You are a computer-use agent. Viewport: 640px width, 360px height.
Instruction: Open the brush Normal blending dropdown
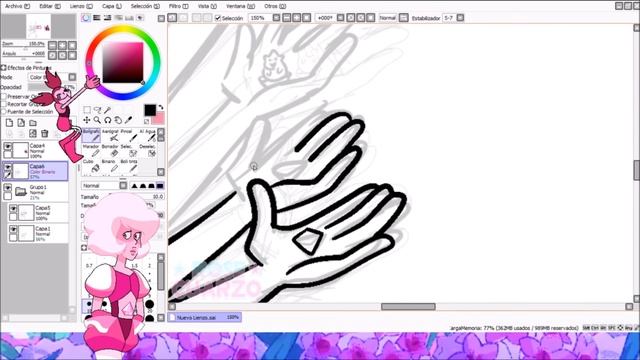pos(123,186)
